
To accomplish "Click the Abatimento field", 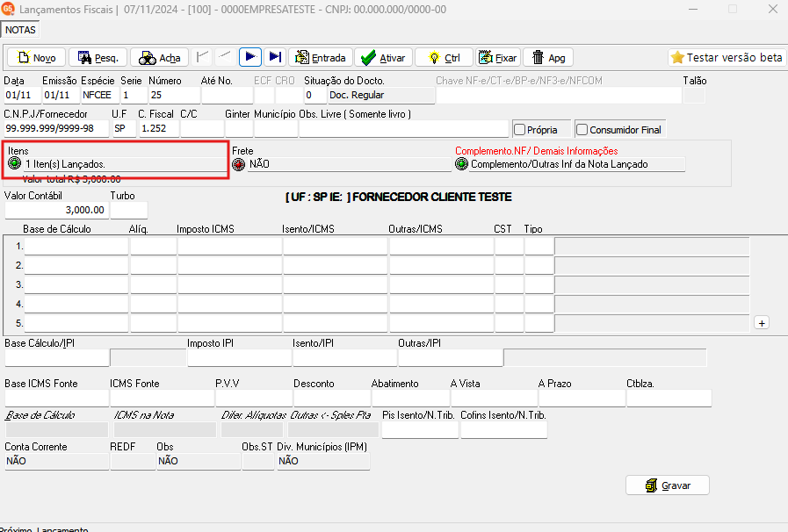I will pos(410,398).
